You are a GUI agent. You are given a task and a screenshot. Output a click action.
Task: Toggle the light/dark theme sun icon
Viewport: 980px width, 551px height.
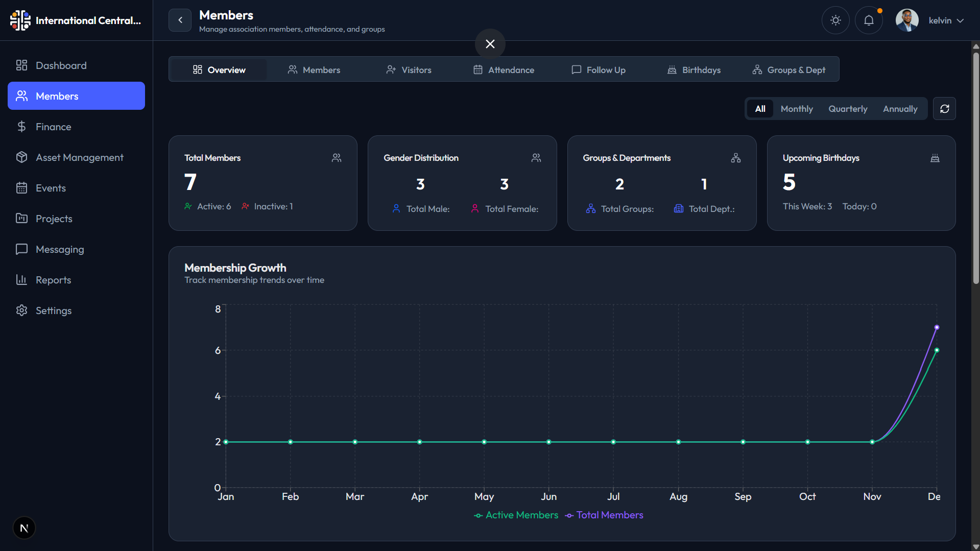click(x=835, y=20)
